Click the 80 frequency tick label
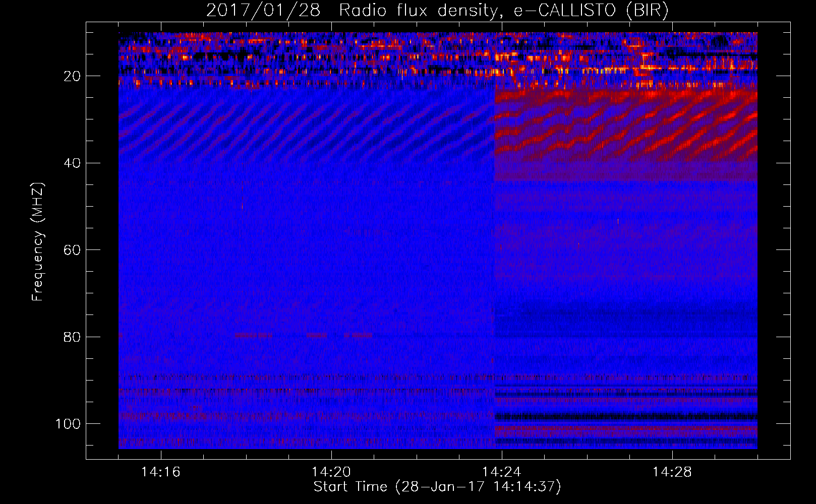Screen dimensions: 816x504 coord(73,337)
